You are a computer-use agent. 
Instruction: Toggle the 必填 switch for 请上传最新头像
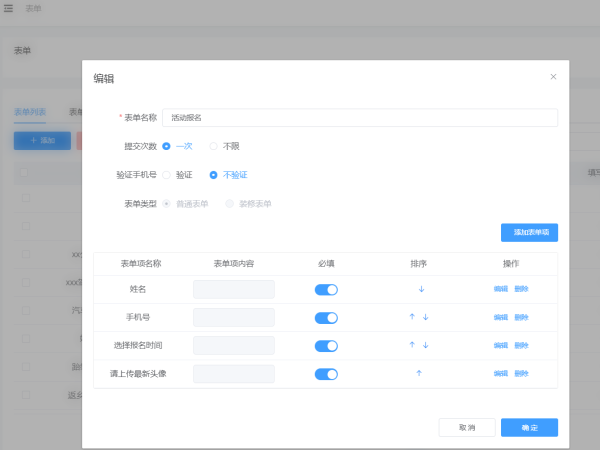pos(326,374)
